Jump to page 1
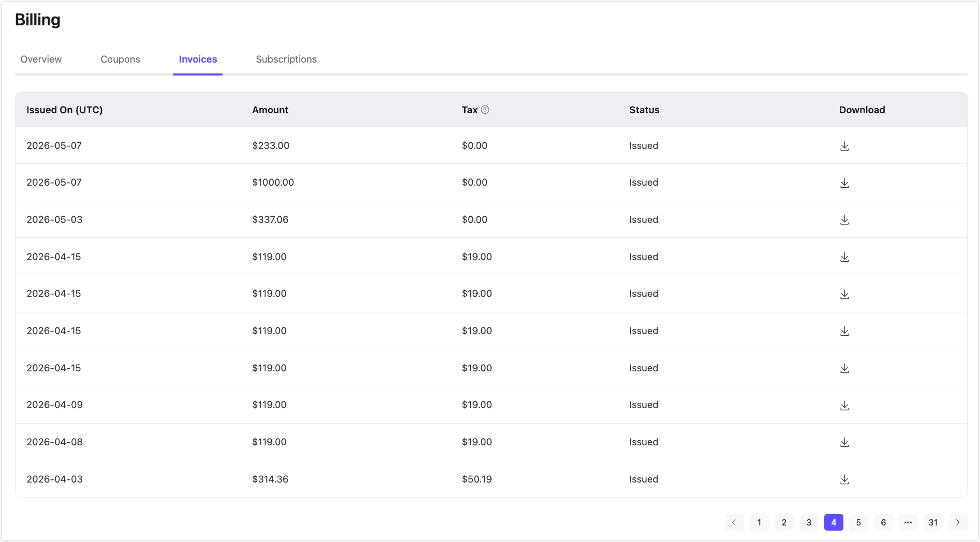The width and height of the screenshot is (980, 542). [759, 522]
